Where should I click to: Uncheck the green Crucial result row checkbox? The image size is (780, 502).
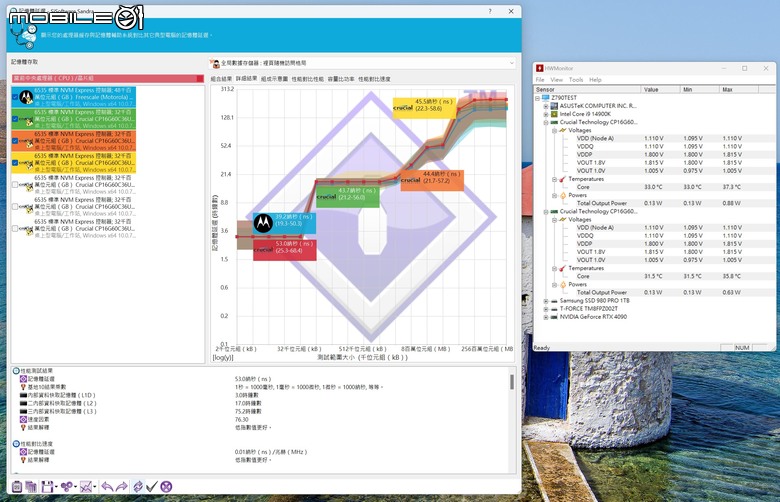point(15,119)
